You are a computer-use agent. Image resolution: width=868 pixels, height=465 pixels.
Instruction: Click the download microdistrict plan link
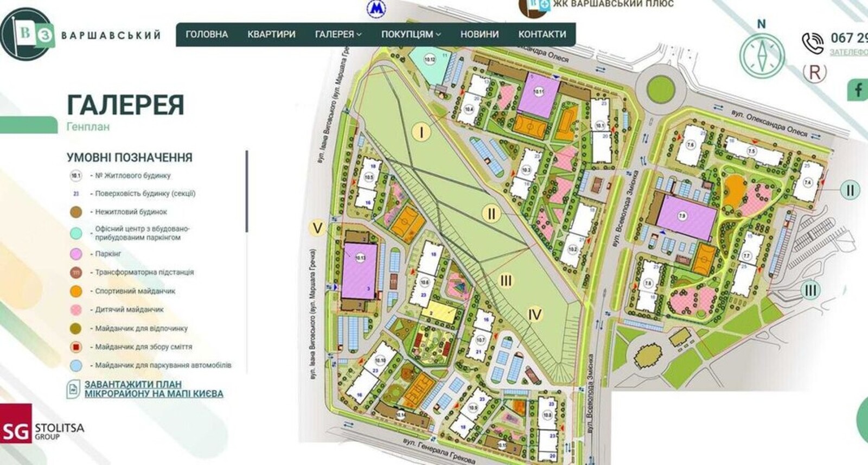[x=154, y=389]
